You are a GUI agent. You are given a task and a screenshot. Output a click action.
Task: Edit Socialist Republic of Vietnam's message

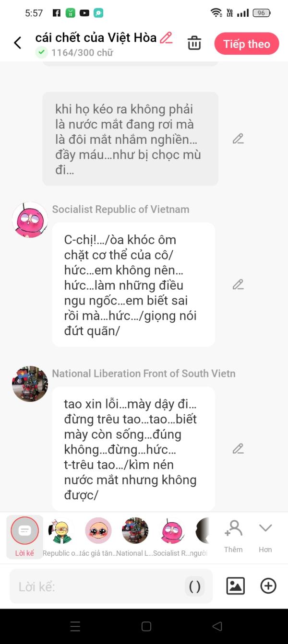coord(238,284)
